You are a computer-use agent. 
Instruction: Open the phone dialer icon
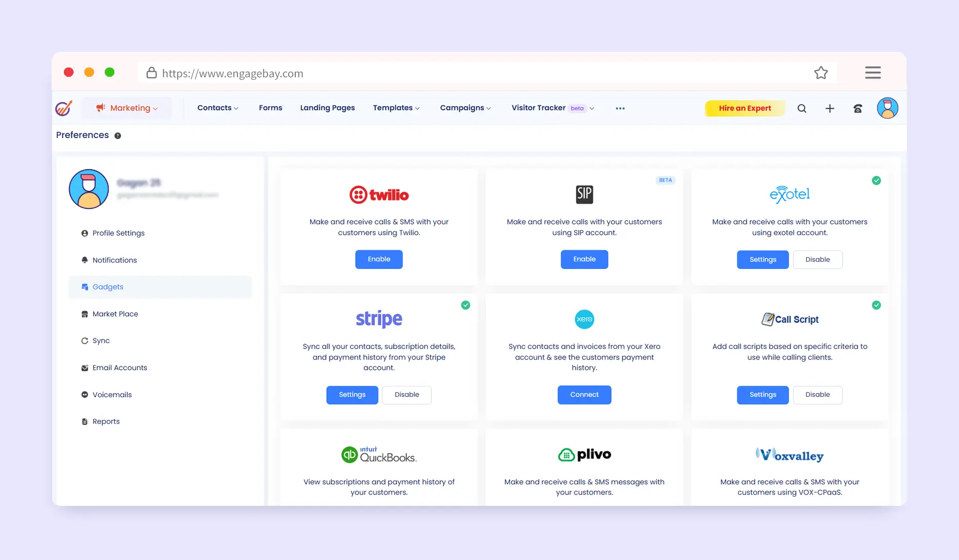[x=857, y=108]
